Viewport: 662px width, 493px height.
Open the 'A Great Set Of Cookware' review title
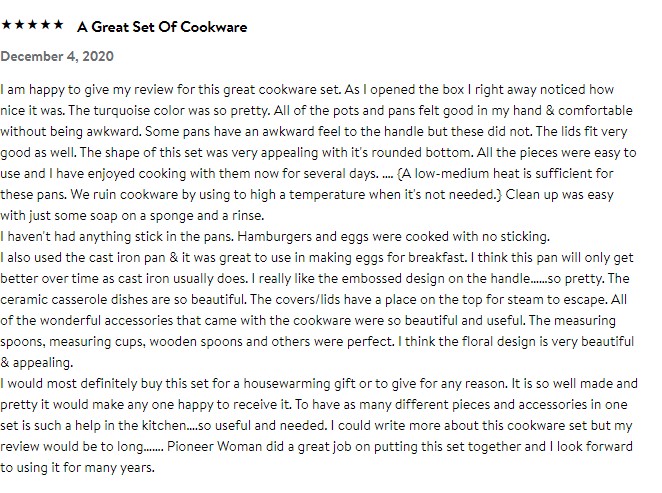(x=161, y=25)
